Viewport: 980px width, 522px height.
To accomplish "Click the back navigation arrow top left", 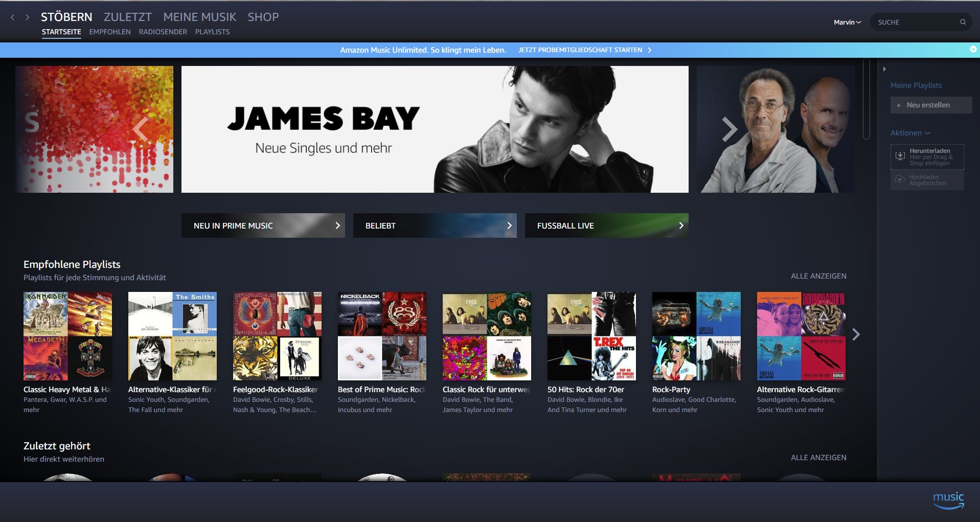I will [x=12, y=17].
